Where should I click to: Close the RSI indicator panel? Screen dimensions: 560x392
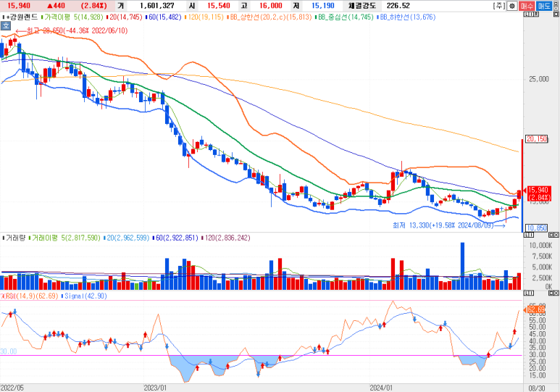(556, 293)
